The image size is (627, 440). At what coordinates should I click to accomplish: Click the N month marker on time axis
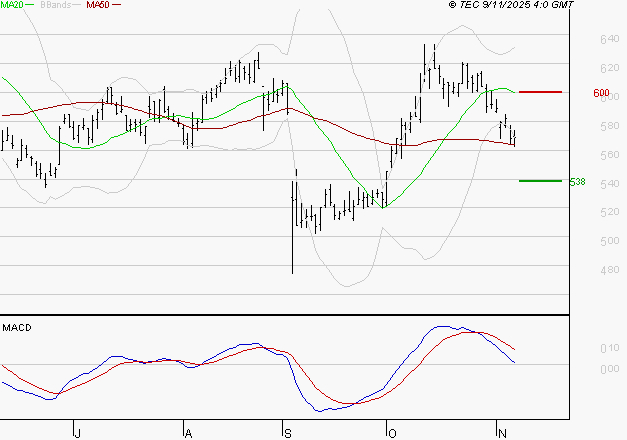(502, 434)
